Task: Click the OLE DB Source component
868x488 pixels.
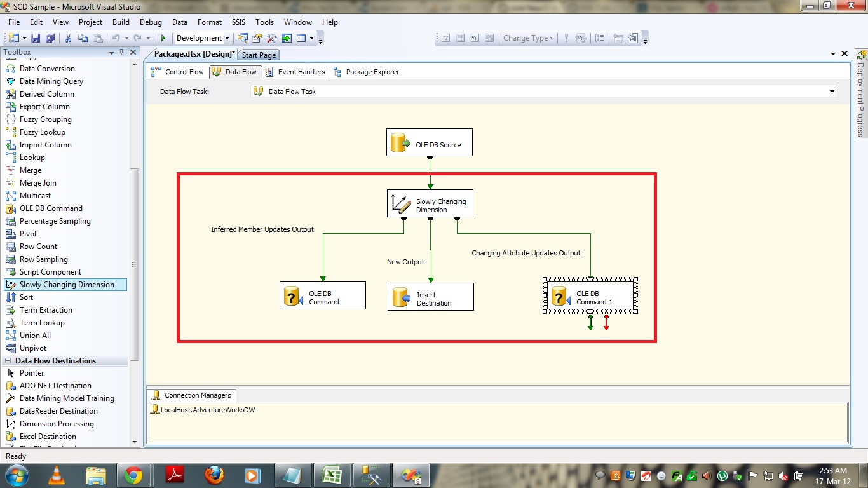Action: click(x=430, y=143)
